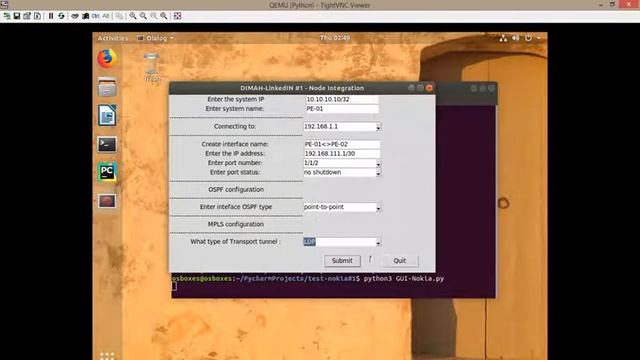Launch LibreOffice Writer from the dock
This screenshot has height=360, width=640.
[x=107, y=115]
